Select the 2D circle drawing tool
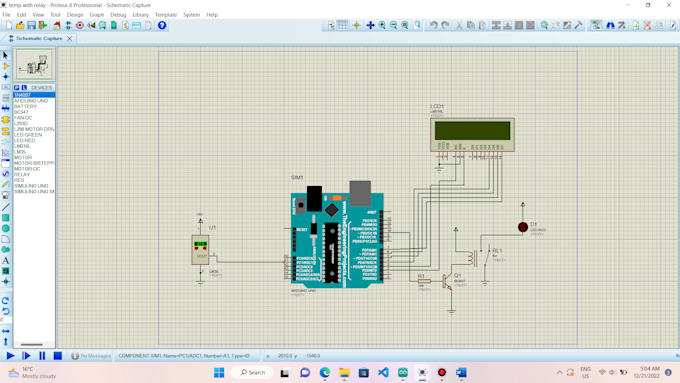680x383 pixels. (6, 229)
